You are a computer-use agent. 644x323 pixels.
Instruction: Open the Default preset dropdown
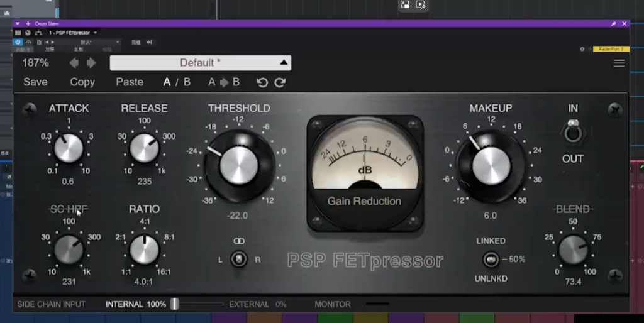[x=201, y=63]
